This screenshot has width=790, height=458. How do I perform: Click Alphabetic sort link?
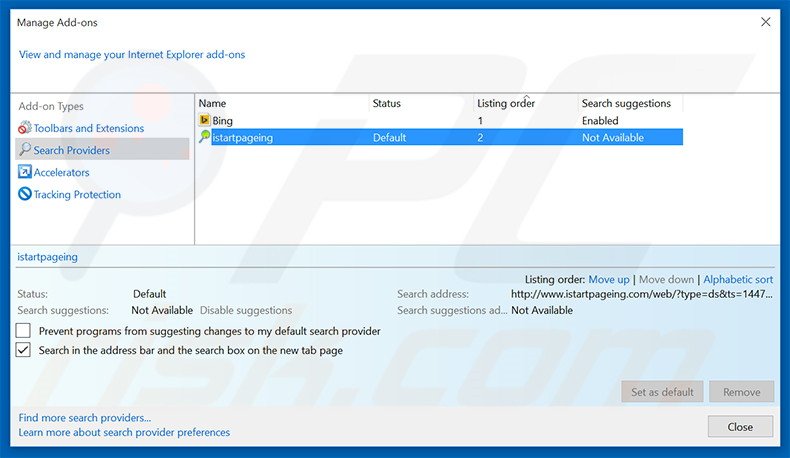(x=738, y=279)
